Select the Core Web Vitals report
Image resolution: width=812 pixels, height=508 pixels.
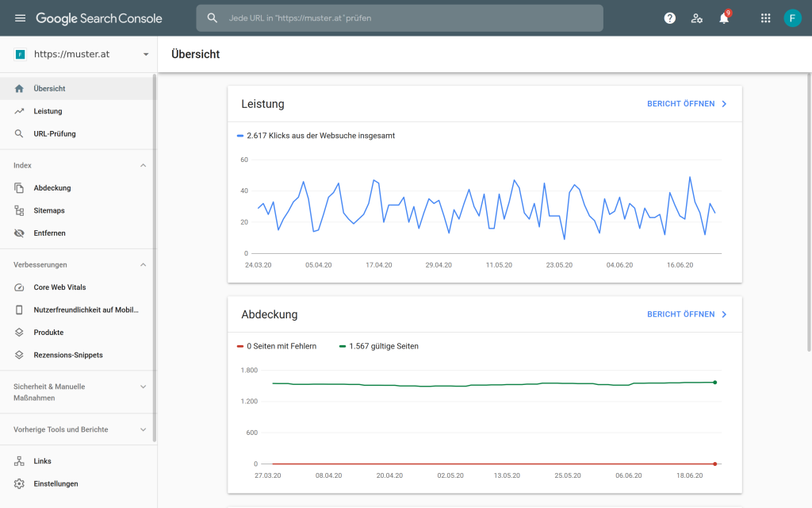[x=58, y=287]
